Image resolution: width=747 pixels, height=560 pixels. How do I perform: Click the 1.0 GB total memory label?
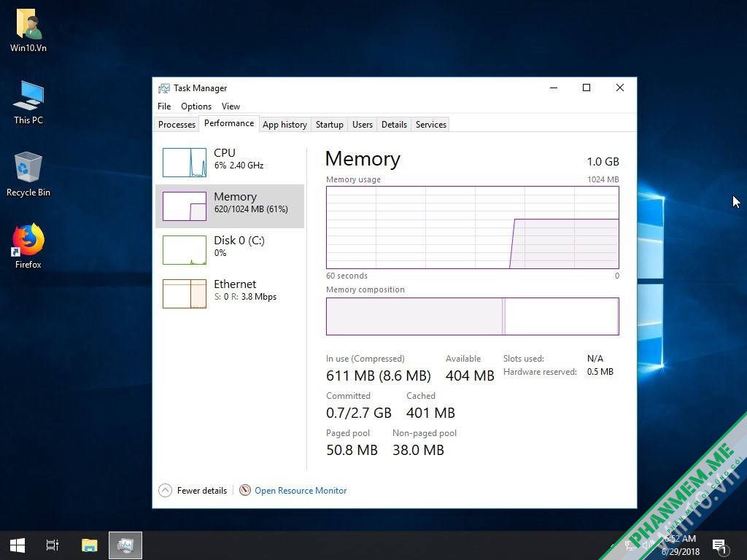(603, 162)
